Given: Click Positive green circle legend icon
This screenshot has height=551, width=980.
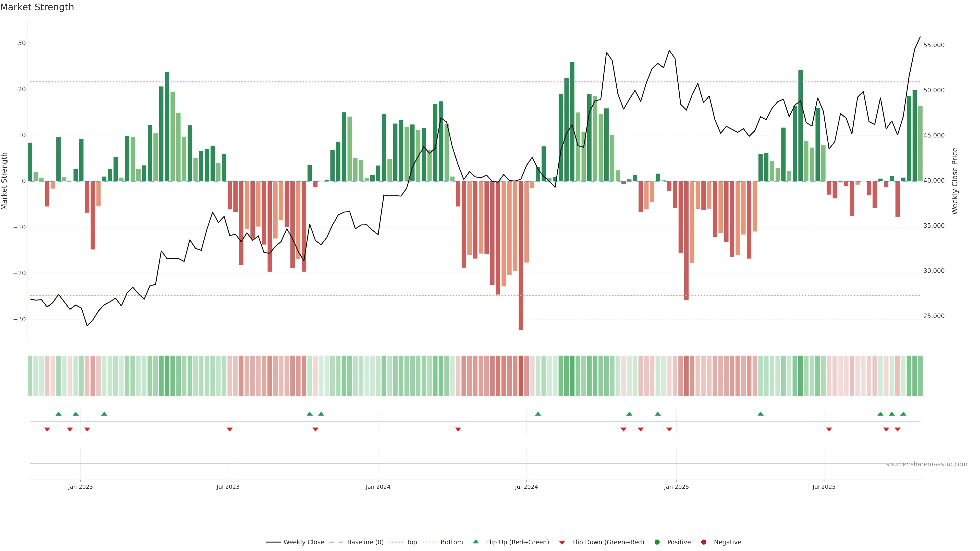Looking at the screenshot, I should click(657, 542).
